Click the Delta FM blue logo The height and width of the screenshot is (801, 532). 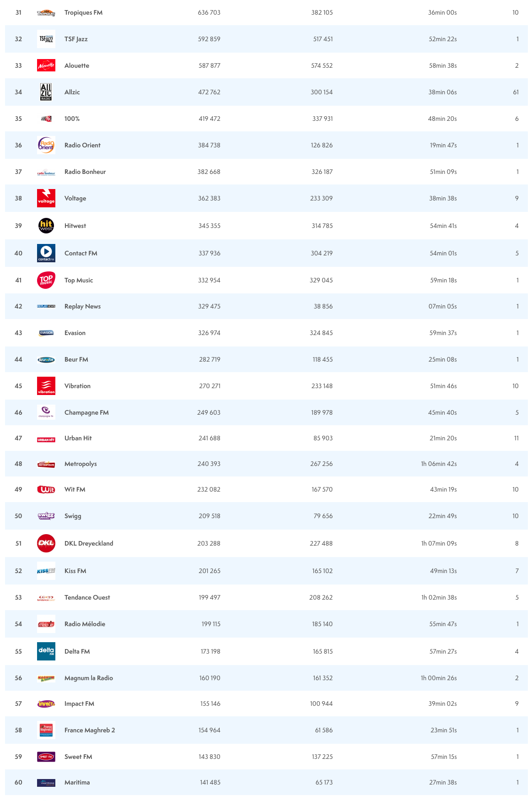46,651
